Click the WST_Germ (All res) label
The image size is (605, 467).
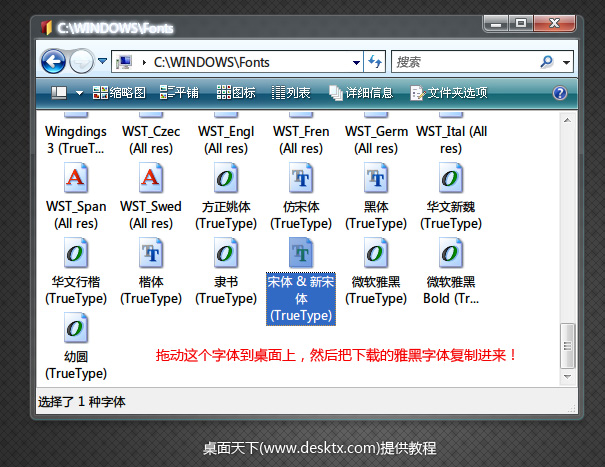point(376,140)
